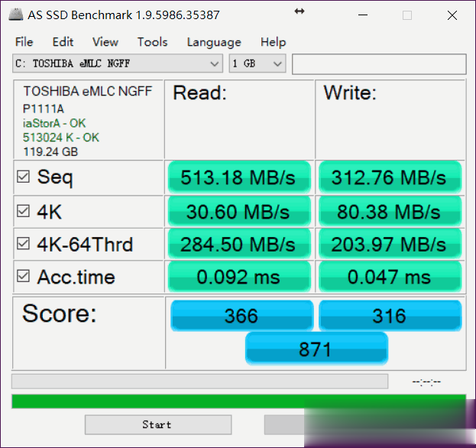This screenshot has height=448, width=476.
Task: Click the 119.24 GB capacity text
Action: [50, 152]
